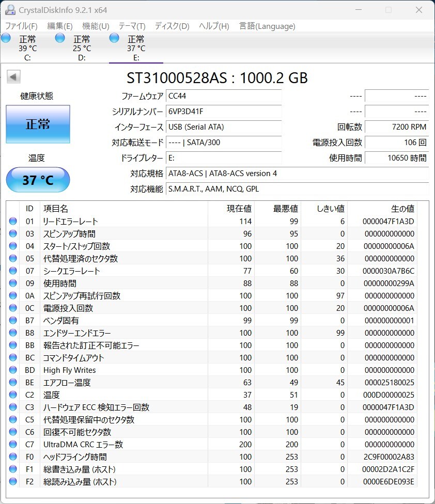The image size is (435, 504).
Task: Click blue status dot for ID B8 row
Action: tap(13, 333)
